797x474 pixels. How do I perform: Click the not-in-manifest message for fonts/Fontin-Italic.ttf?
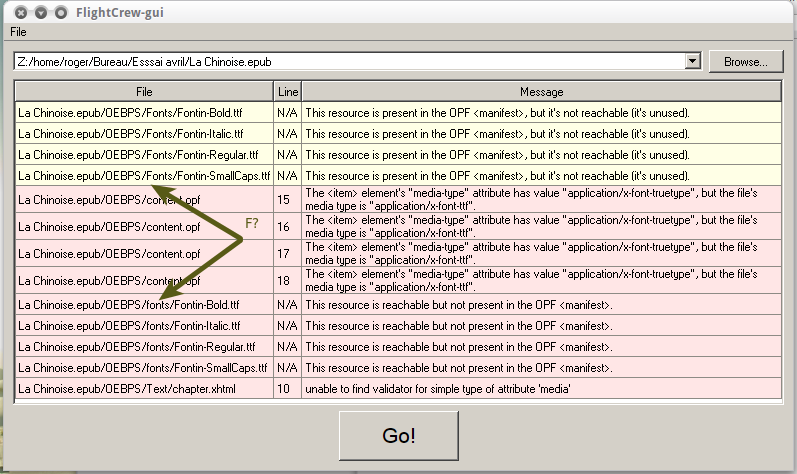(542, 326)
